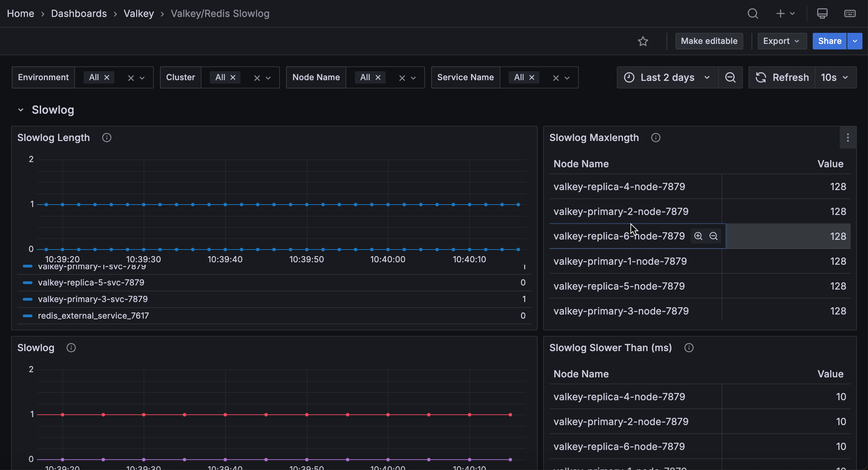
Task: Click the zoom-out time range icon
Action: pyautogui.click(x=730, y=77)
